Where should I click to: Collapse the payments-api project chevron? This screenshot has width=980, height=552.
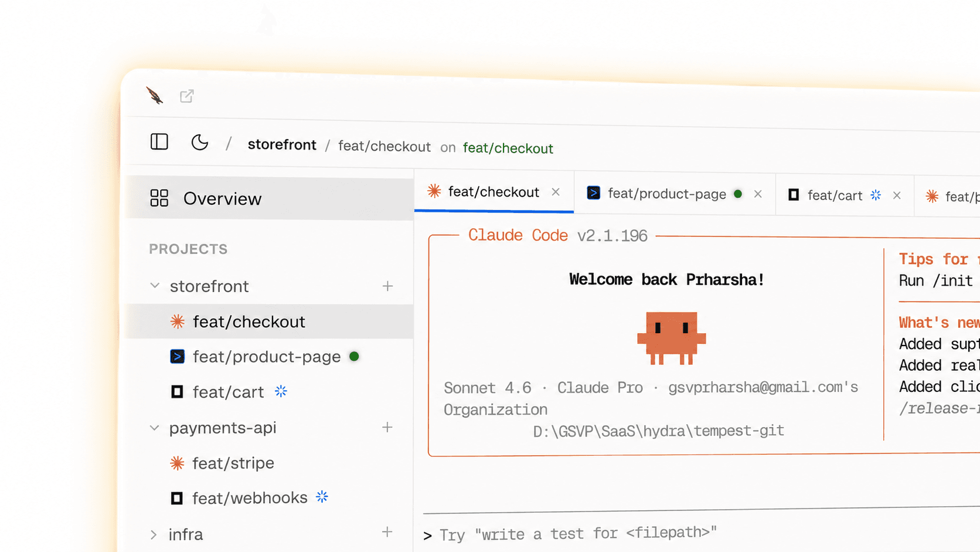pos(154,428)
